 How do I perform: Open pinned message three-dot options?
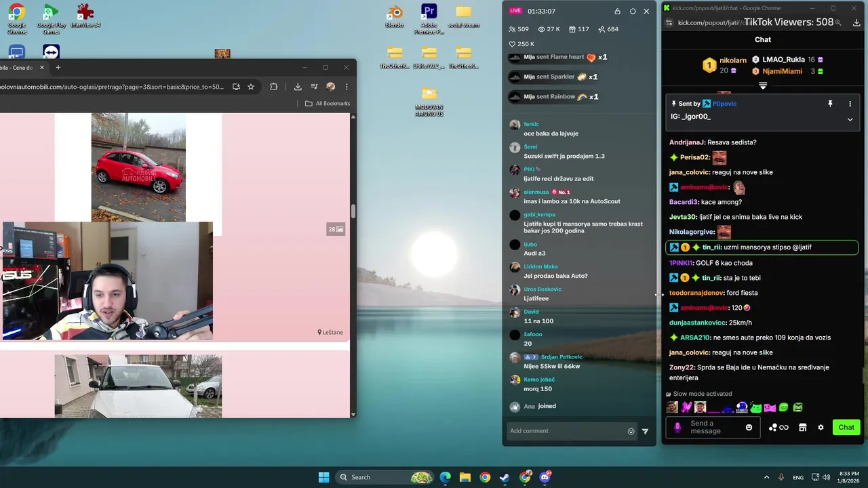[x=850, y=104]
